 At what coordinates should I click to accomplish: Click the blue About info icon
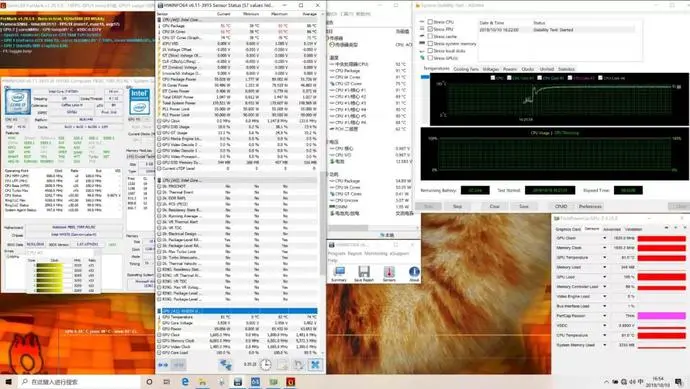point(414,272)
